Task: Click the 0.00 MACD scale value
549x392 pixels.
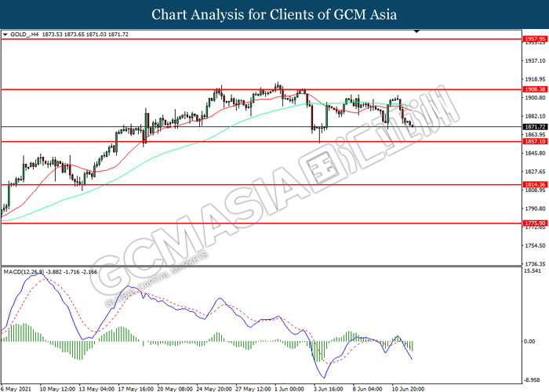Action: [x=531, y=341]
